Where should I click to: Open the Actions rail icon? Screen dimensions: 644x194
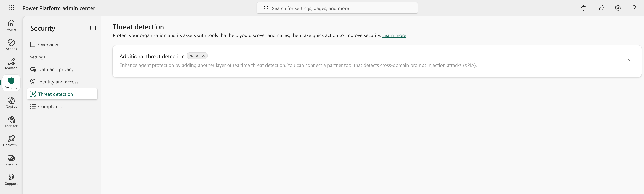(x=11, y=45)
